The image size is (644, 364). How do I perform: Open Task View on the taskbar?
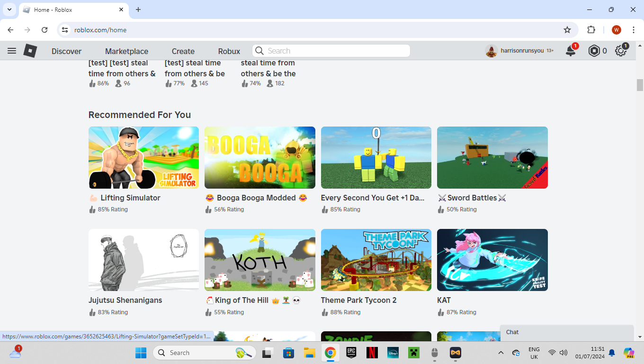pyautogui.click(x=268, y=353)
